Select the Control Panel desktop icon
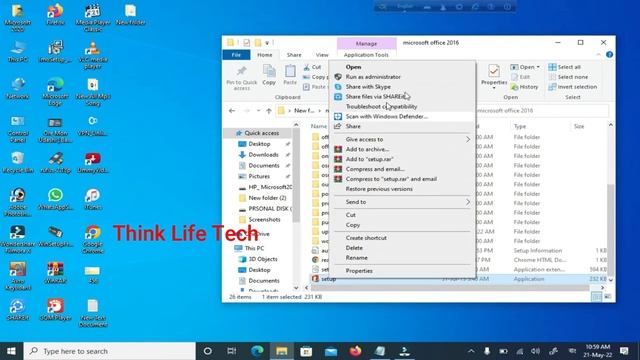This screenshot has width=640, height=360. point(18,129)
